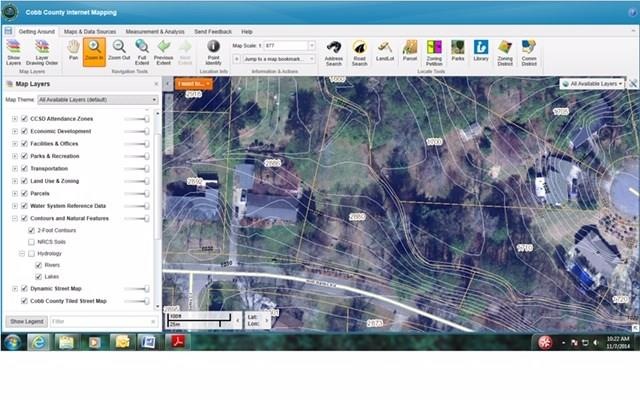Select the Pan navigation tool
The image size is (640, 400).
click(73, 51)
